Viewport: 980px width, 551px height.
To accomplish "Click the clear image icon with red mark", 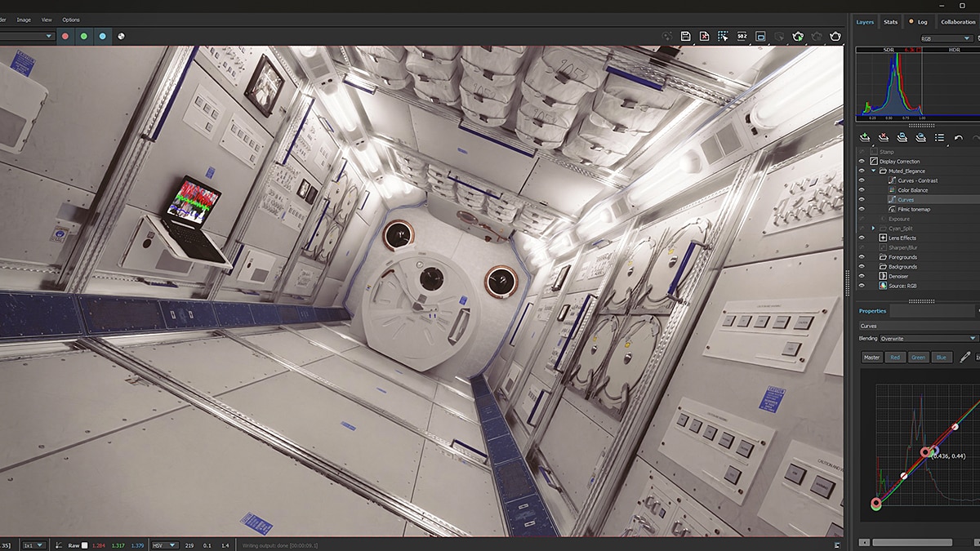I will coord(704,36).
